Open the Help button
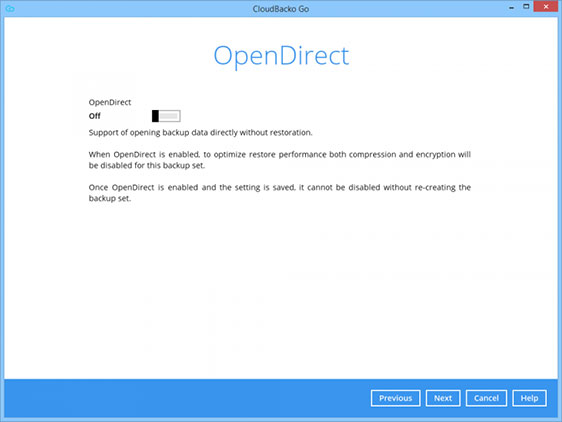This screenshot has width=562, height=422. 529,398
